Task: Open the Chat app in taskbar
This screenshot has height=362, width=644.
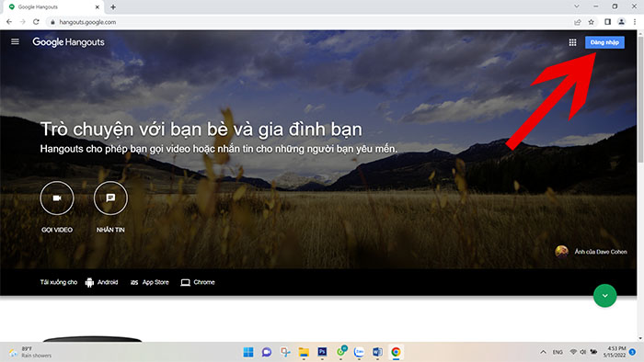Action: (x=267, y=352)
